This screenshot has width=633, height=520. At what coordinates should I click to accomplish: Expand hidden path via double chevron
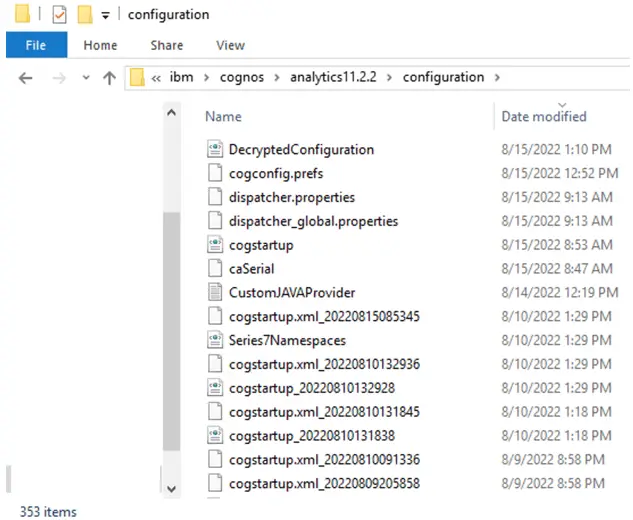click(156, 78)
